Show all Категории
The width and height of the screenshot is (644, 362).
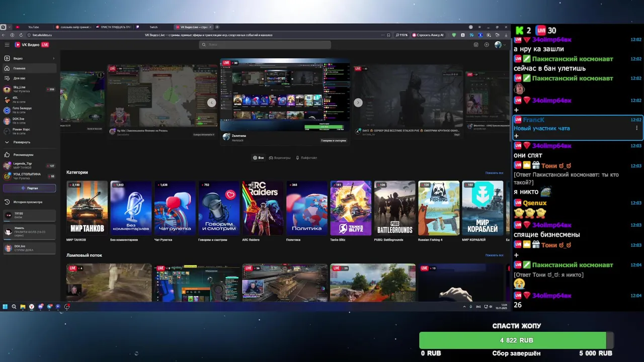(494, 173)
